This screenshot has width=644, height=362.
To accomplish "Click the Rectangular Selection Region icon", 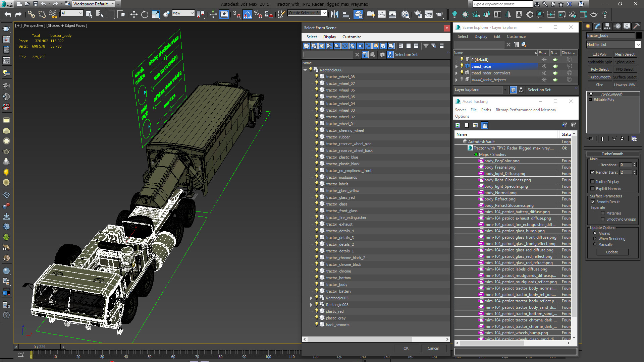I will tap(110, 14).
